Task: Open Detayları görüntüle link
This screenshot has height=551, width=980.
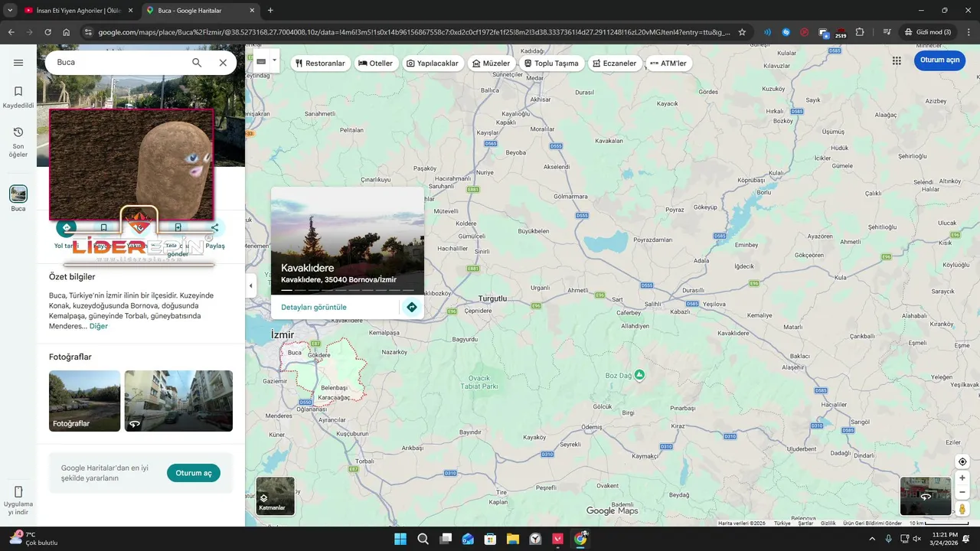Action: 314,307
